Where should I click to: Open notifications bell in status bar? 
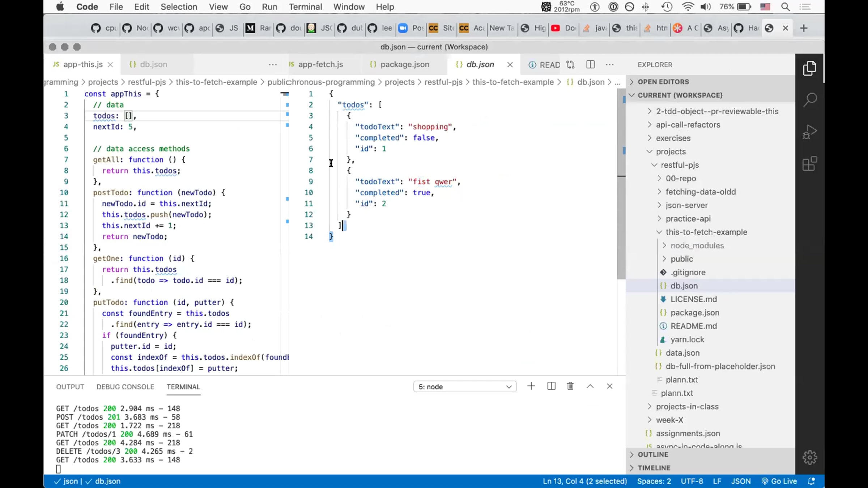point(811,481)
